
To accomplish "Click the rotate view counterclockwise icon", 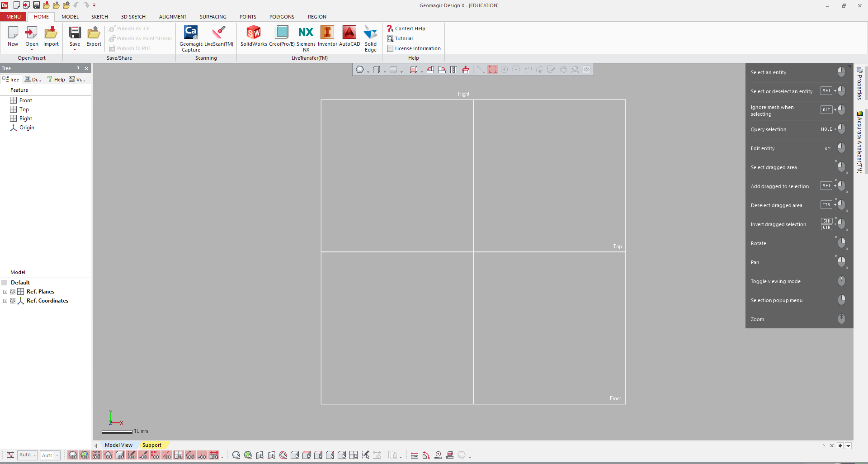I will 430,70.
